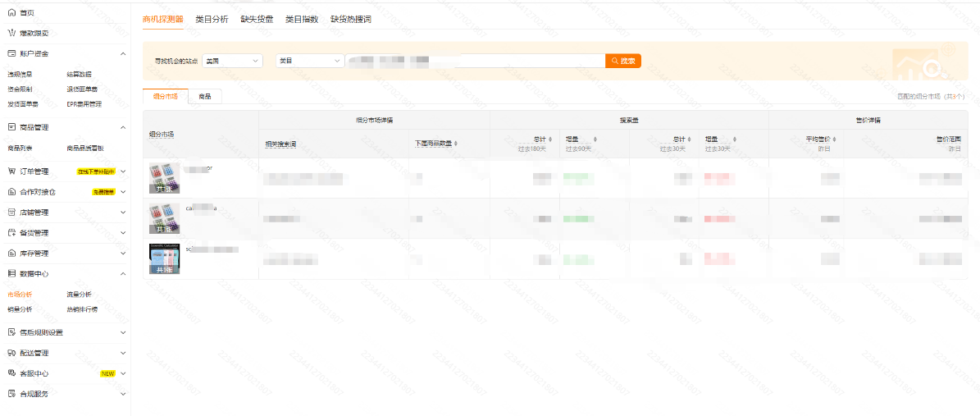Select the 售后规则设置 icon
The width and height of the screenshot is (980, 416).
pos(11,332)
